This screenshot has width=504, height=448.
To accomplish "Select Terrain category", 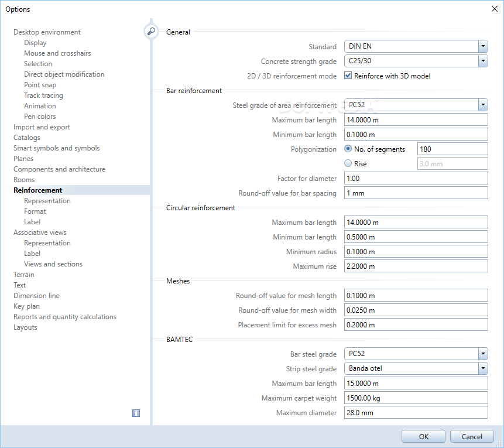I will [24, 275].
